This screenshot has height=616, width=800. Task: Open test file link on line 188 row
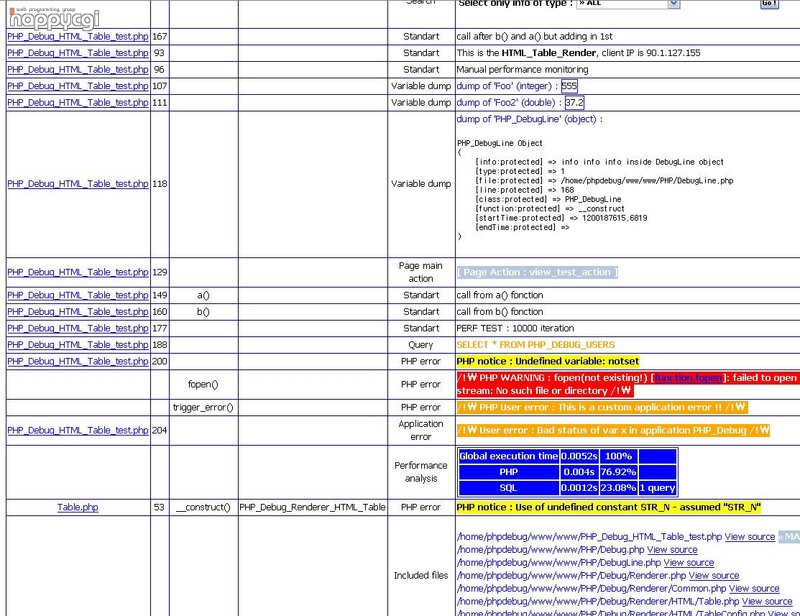coord(78,345)
